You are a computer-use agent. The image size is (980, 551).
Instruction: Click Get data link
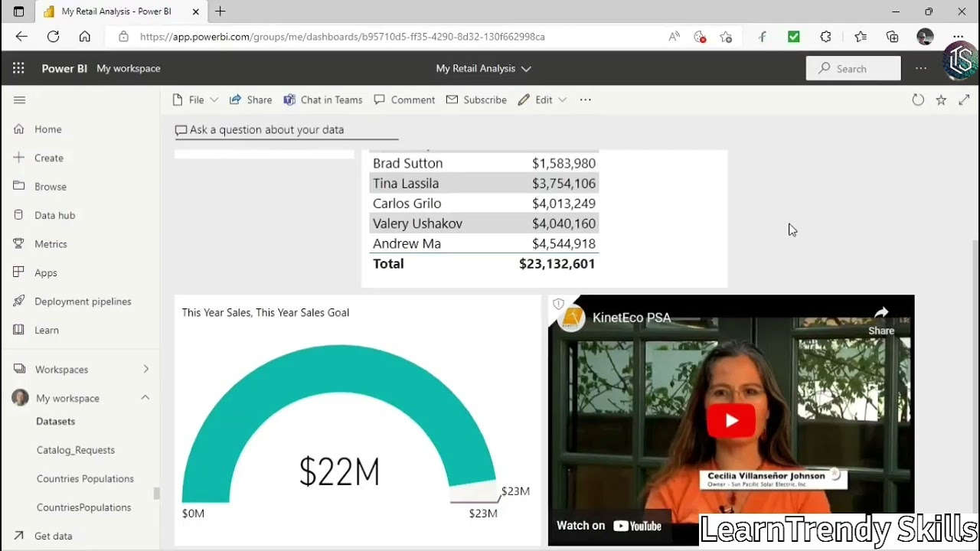point(53,536)
